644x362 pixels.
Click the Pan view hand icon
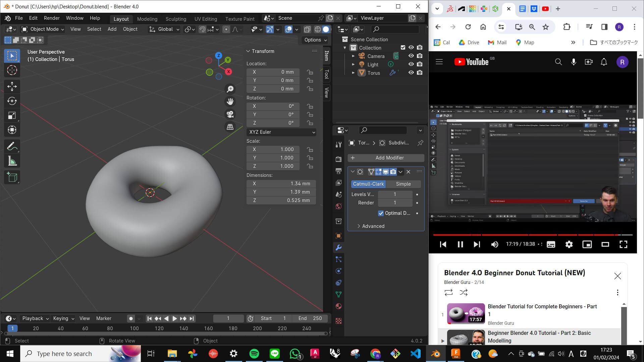(x=230, y=102)
